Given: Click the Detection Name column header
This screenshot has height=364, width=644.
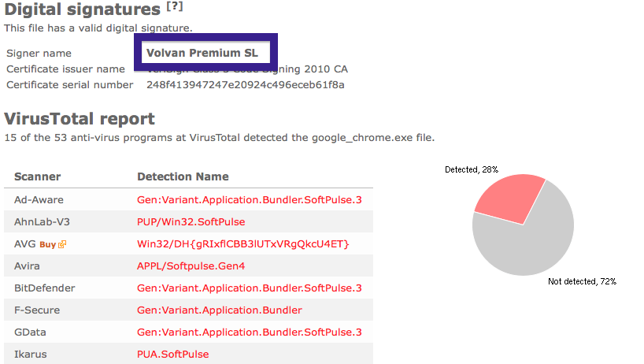Looking at the screenshot, I should coord(183,176).
